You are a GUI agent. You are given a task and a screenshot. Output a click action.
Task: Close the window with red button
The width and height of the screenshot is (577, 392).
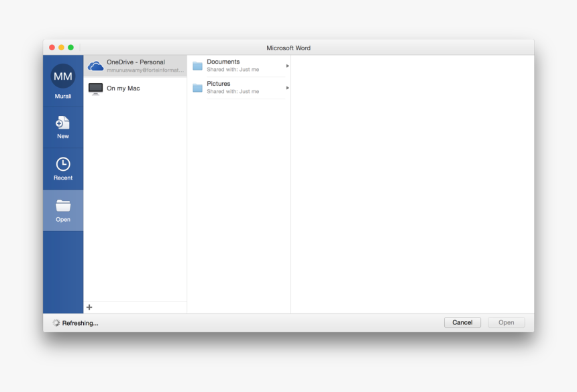(52, 48)
